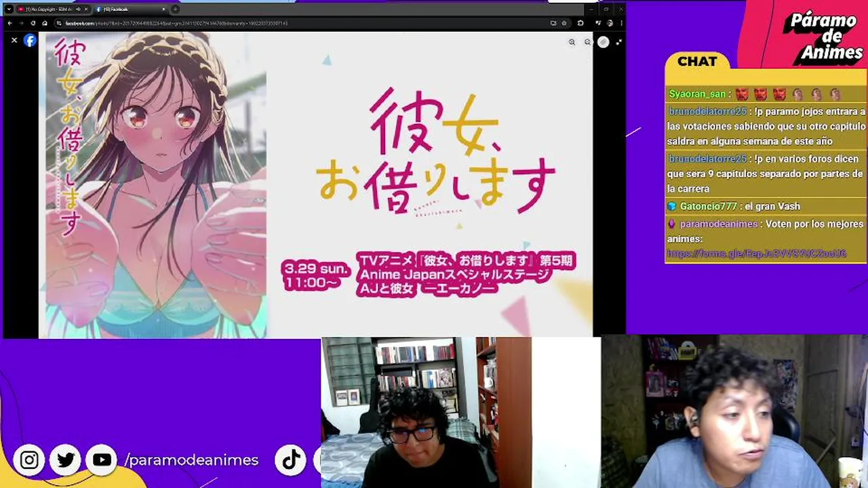The image size is (868, 488).
Task: Open the forms.gle voting link in chat
Action: (x=756, y=254)
